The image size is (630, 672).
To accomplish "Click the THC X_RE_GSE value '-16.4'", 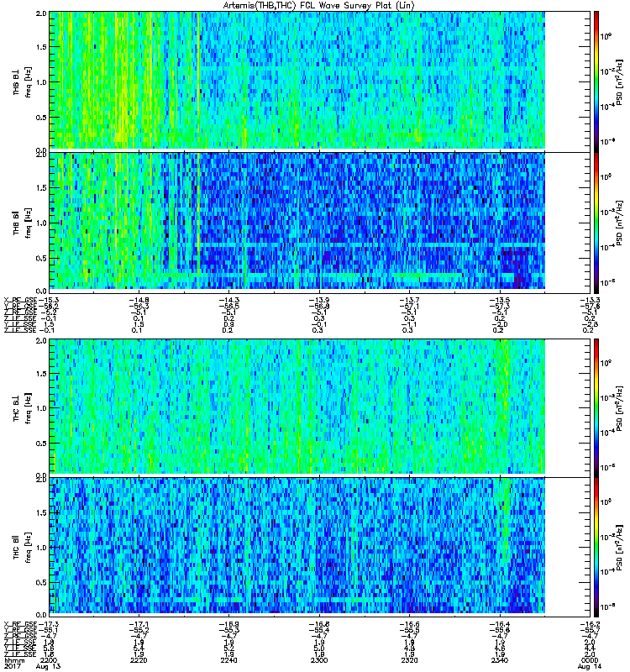I will 499,624.
